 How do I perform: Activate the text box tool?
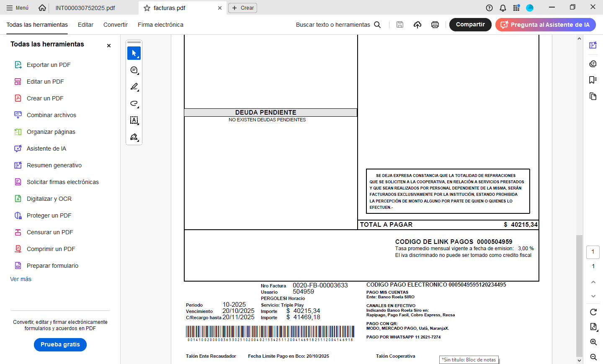coord(134,120)
